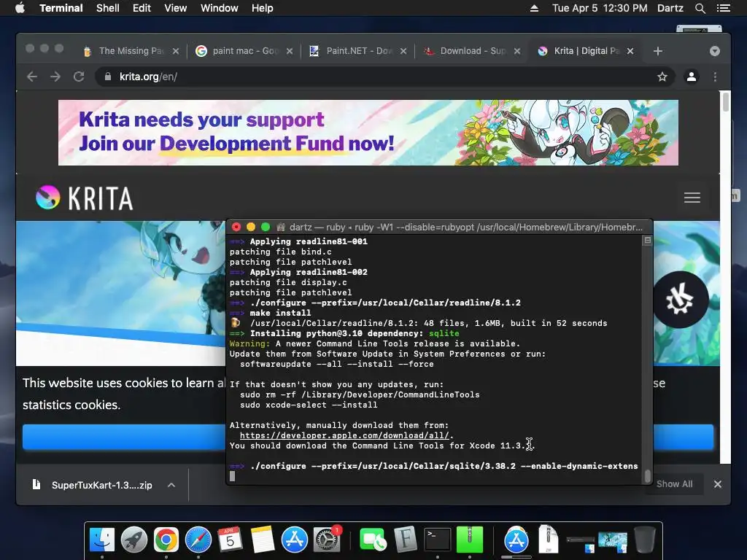
Task: Open the Terminal app menu
Action: pos(61,8)
